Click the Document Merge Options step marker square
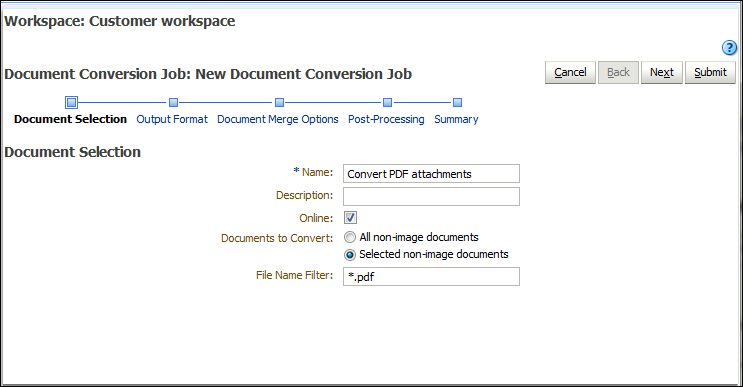The height and width of the screenshot is (387, 743). pyautogui.click(x=280, y=102)
